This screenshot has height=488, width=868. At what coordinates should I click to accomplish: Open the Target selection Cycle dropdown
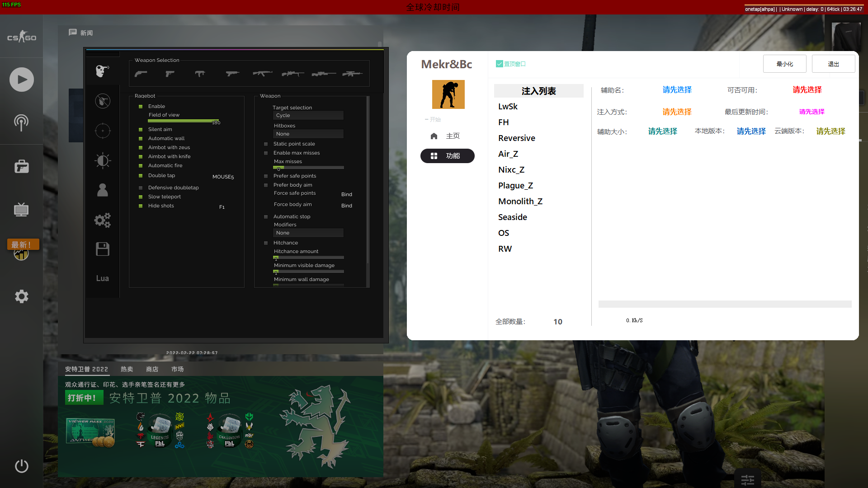[308, 115]
